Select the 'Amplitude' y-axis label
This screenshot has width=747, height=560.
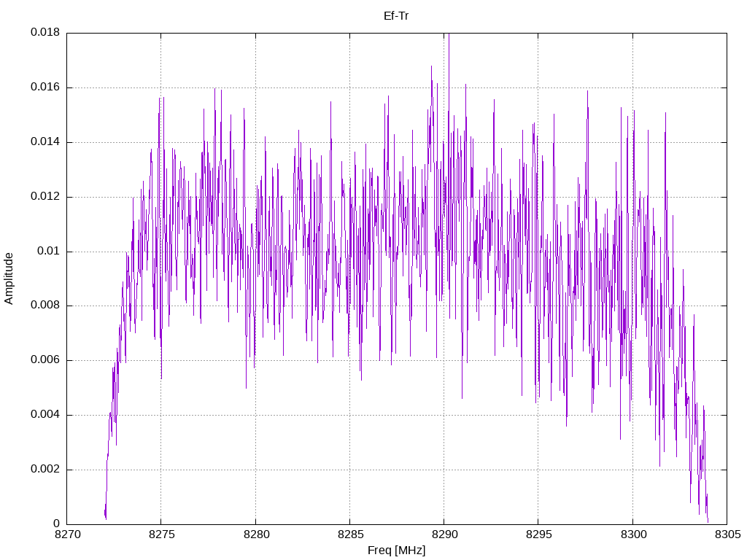click(x=9, y=279)
